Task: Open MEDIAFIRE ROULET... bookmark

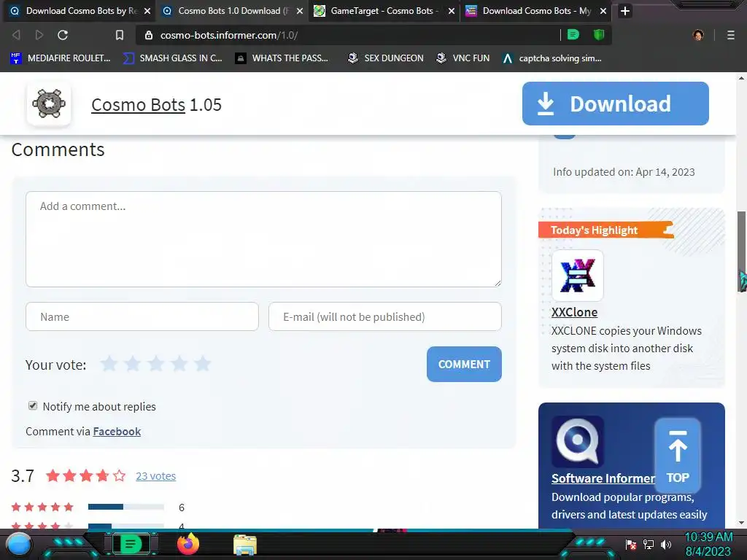Action: (x=61, y=58)
